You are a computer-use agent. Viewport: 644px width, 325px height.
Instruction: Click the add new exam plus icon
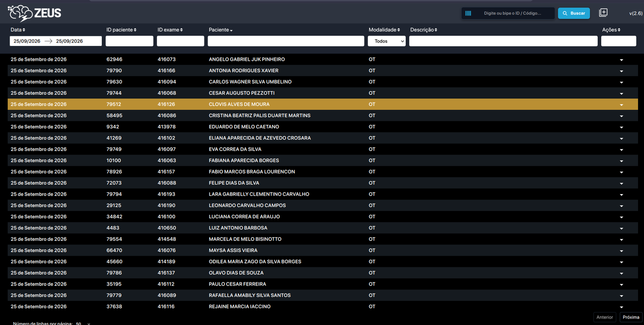(603, 12)
